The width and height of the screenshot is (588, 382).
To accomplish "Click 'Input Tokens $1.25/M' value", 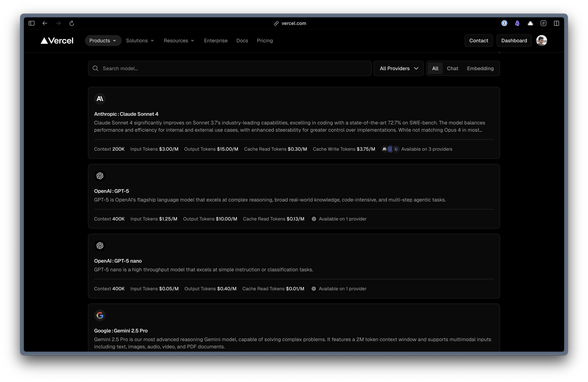I will click(154, 219).
